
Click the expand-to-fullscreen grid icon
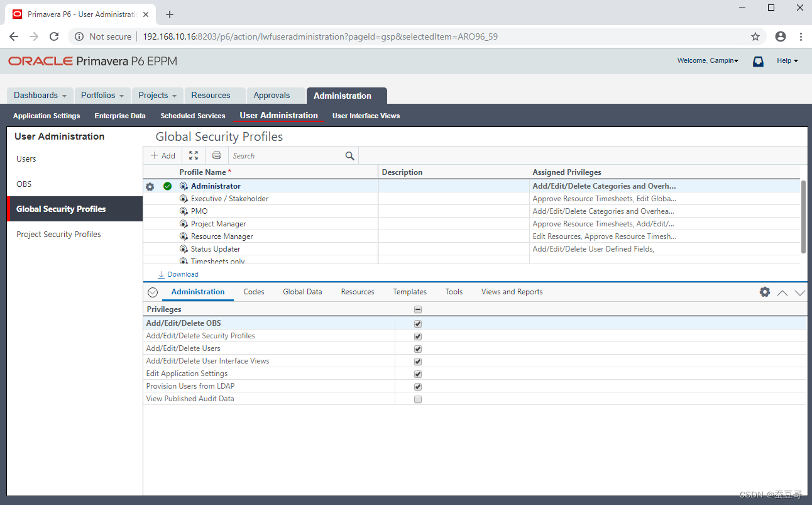[194, 156]
